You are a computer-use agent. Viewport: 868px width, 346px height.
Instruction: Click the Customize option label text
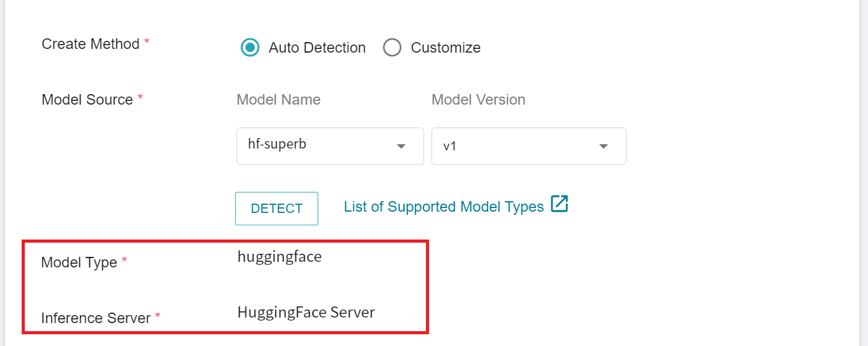pyautogui.click(x=446, y=48)
